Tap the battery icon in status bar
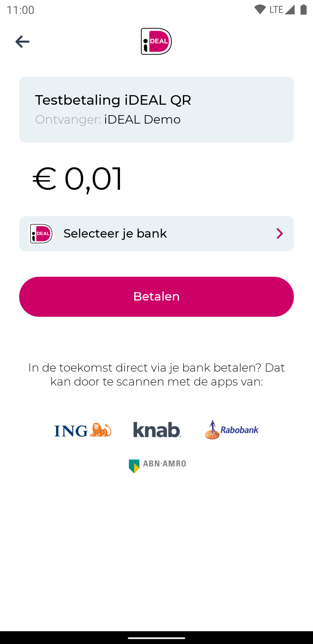 point(303,10)
